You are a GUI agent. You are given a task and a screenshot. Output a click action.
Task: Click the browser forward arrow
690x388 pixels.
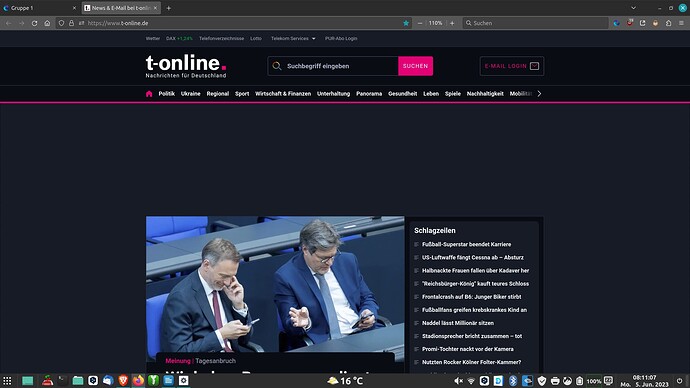[22, 23]
